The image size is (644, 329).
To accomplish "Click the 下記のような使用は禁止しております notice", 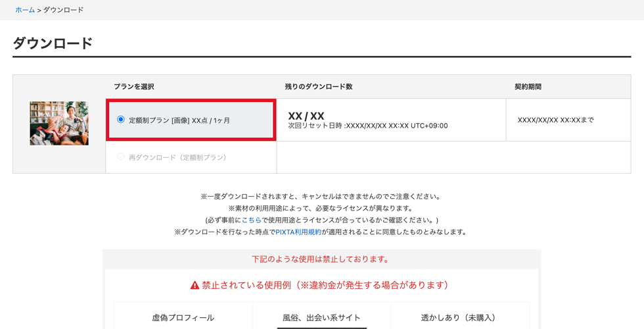I will pos(321,259).
